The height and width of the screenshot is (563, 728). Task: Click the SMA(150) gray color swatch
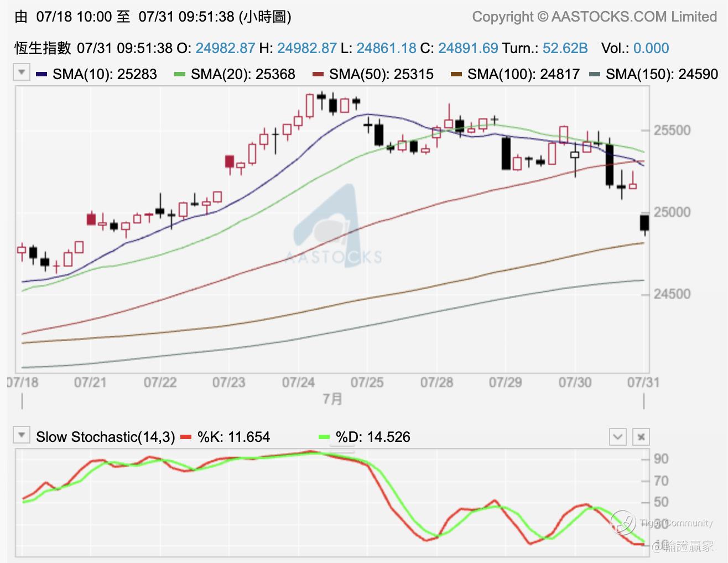(595, 74)
